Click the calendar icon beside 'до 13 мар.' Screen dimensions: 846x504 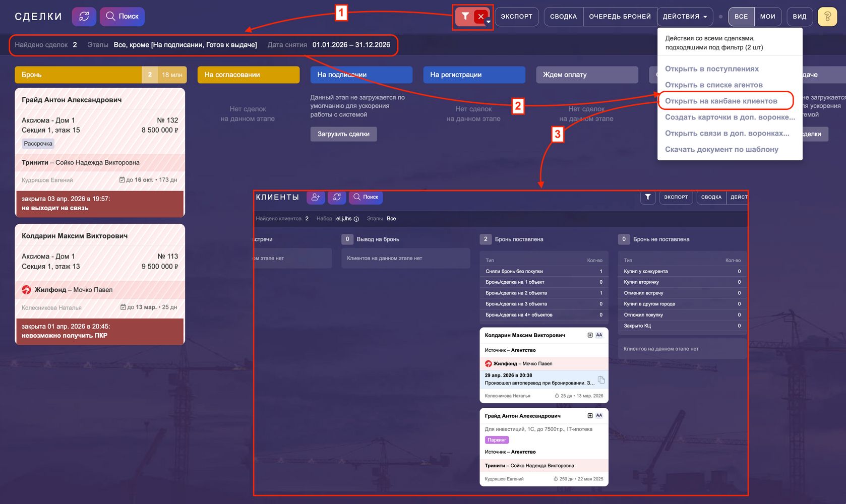(x=123, y=307)
